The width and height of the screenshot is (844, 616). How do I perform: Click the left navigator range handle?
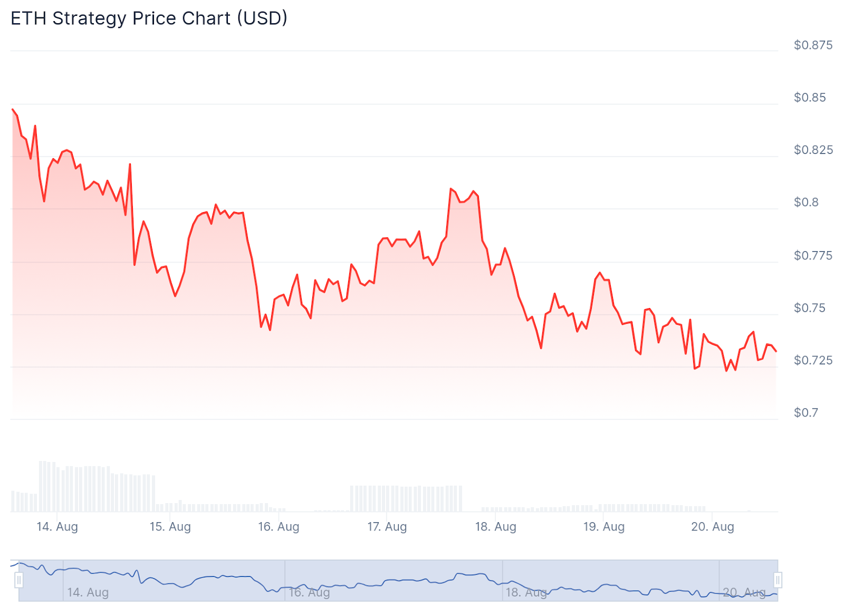(19, 581)
